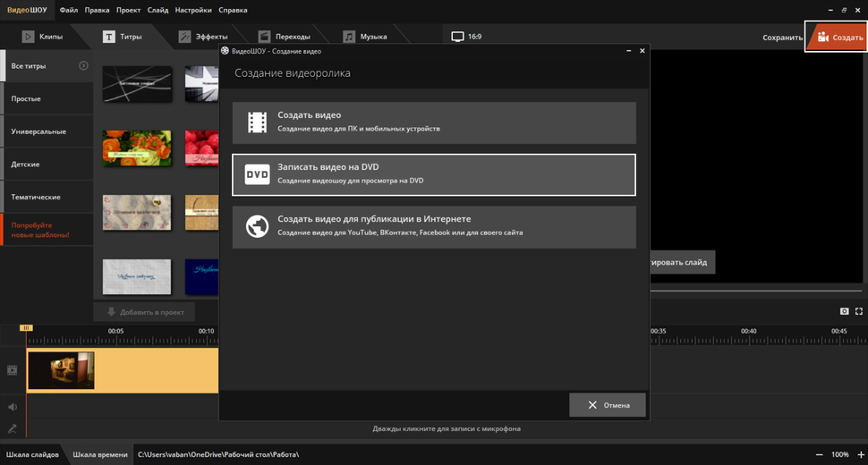Viewport: 868px width, 465px height.
Task: Click the microphone track icon
Action: (13, 428)
